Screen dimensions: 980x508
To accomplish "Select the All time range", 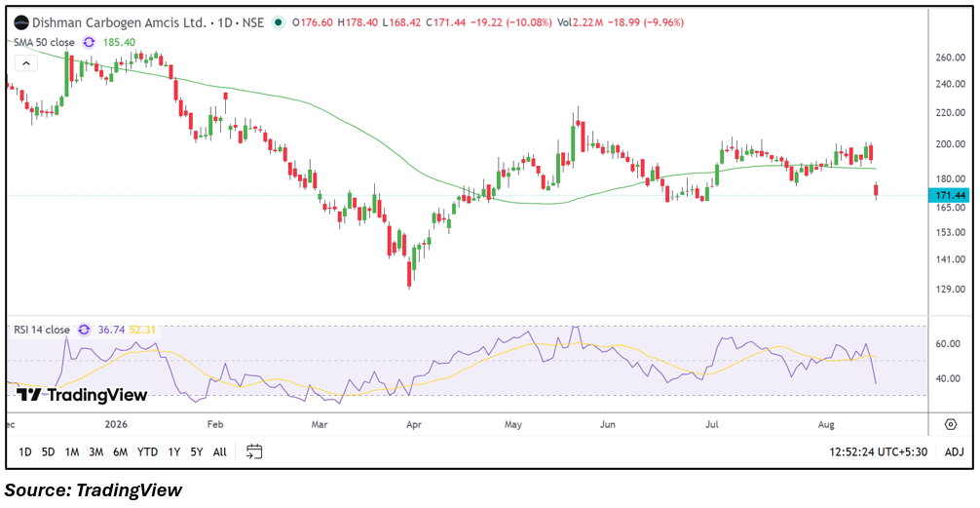I will point(220,451).
